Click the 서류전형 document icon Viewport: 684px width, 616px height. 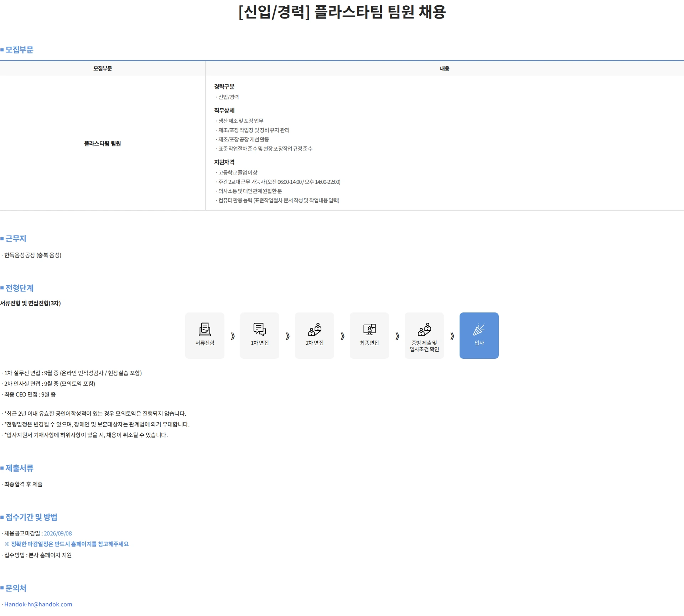(205, 330)
